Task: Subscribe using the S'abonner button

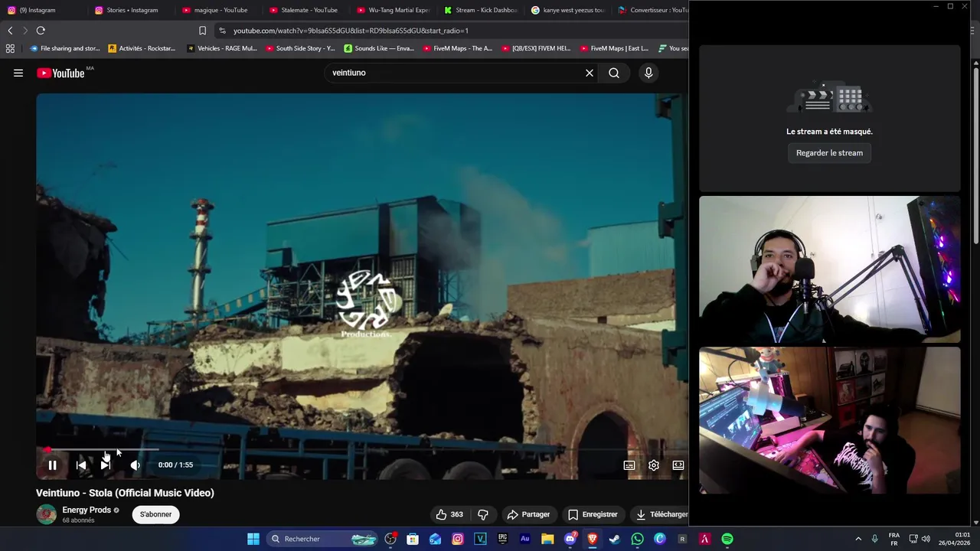Action: (155, 514)
